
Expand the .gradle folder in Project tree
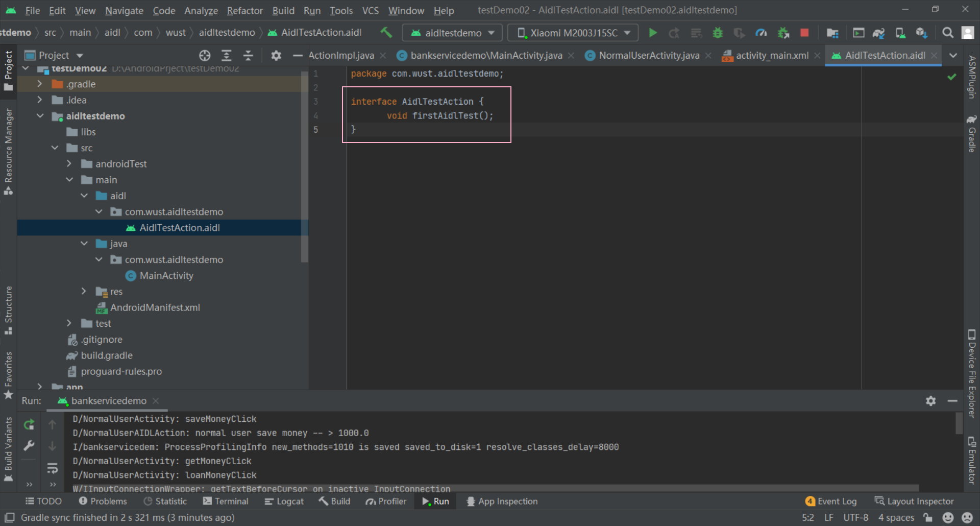(40, 84)
